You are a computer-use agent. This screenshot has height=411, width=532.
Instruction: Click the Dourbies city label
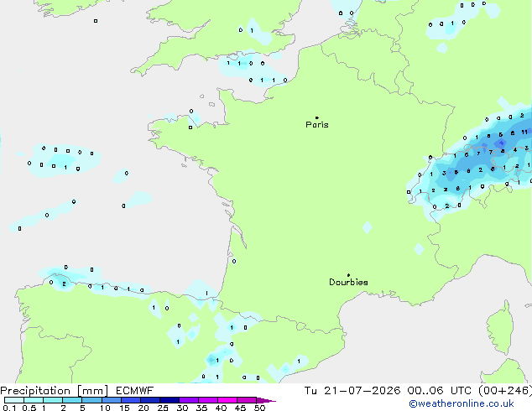348,282
